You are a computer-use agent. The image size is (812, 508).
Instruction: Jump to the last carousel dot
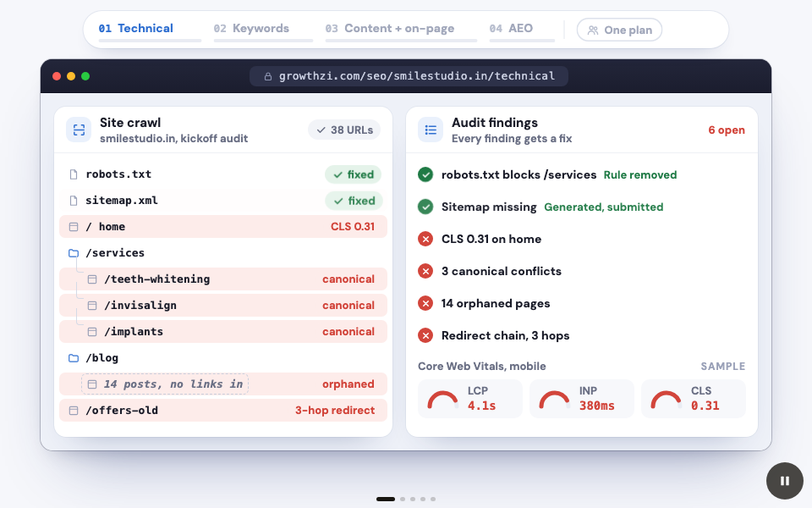pos(433,500)
